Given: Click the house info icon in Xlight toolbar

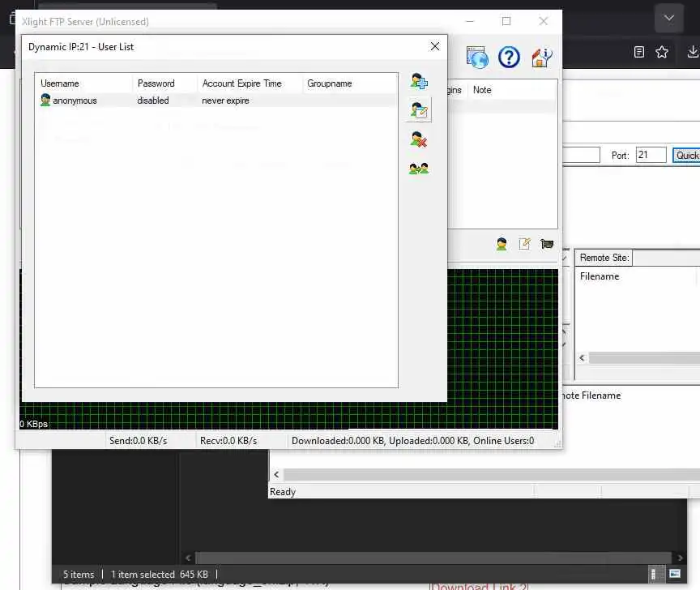Looking at the screenshot, I should pyautogui.click(x=541, y=58).
